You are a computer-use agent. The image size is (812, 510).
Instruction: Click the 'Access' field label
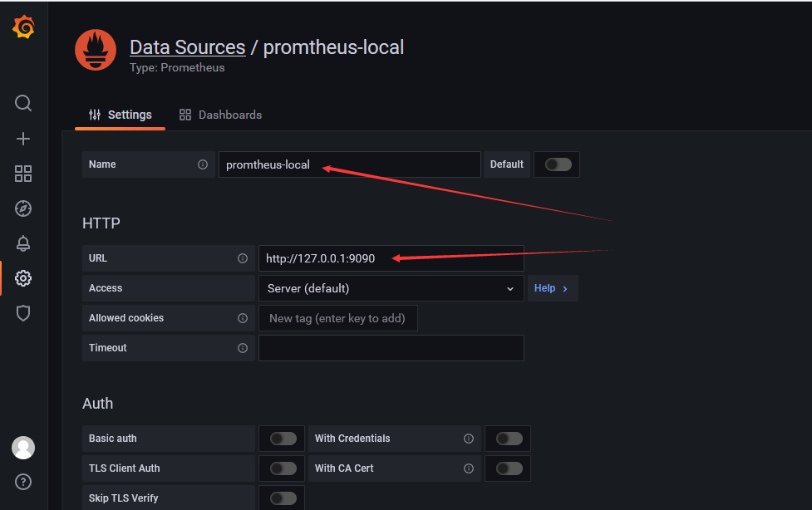pyautogui.click(x=106, y=288)
